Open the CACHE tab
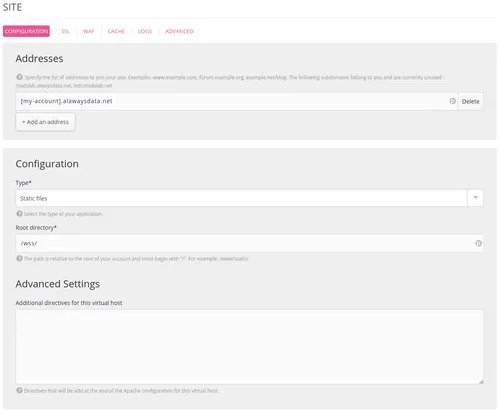 click(x=116, y=31)
